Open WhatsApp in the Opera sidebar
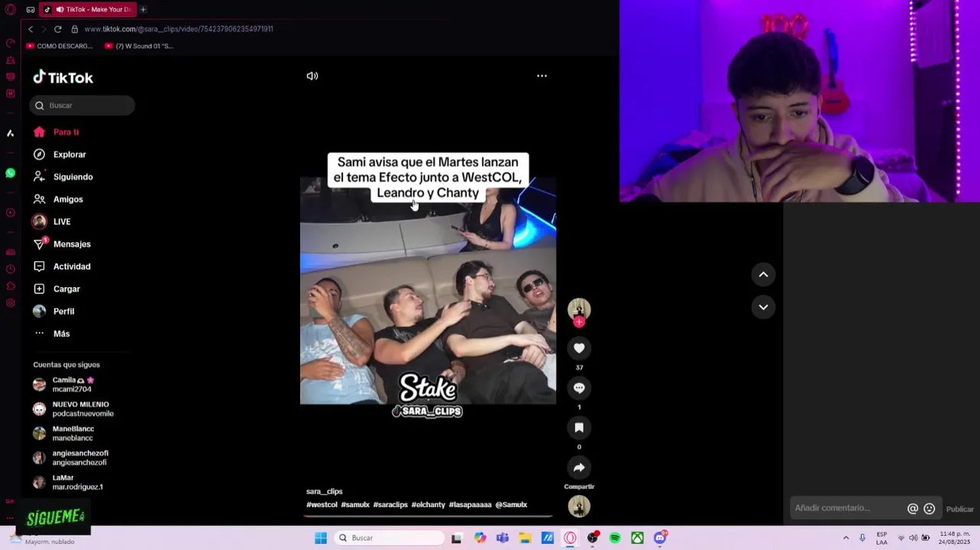The height and width of the screenshot is (550, 980). coord(10,173)
